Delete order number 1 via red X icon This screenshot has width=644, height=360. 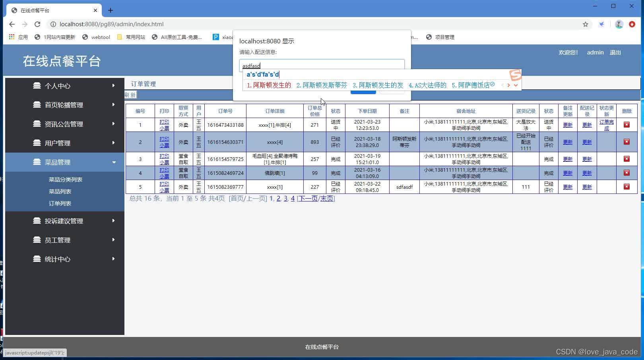click(627, 124)
